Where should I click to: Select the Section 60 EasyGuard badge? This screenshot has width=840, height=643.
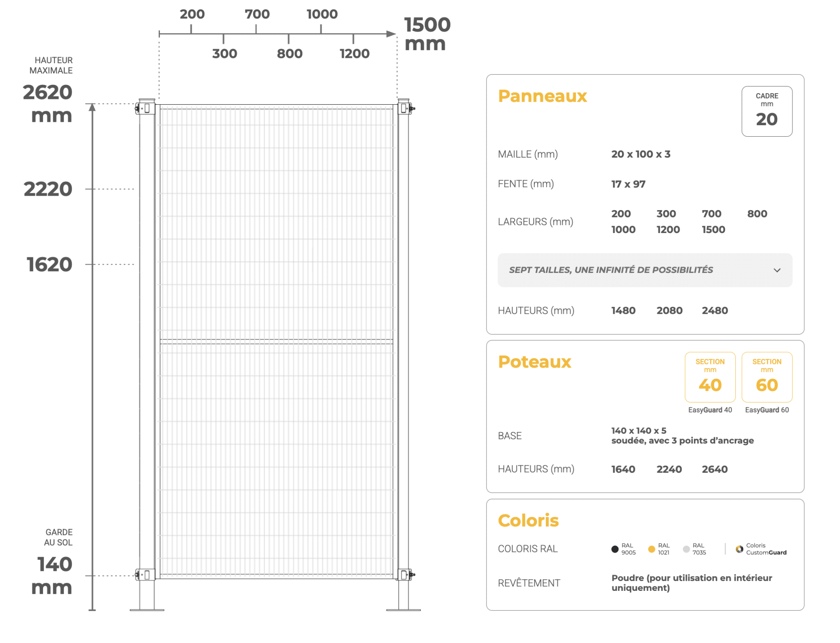766,377
